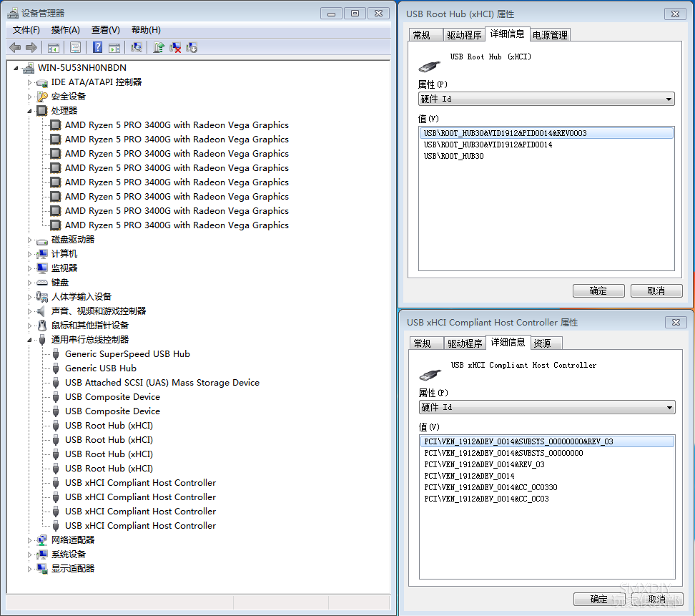Click the 键盘 keyboard icon
695x616 pixels.
(42, 283)
